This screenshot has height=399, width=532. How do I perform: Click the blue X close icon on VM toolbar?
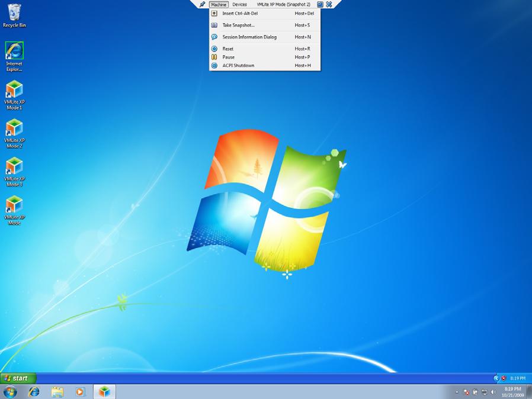click(x=329, y=4)
